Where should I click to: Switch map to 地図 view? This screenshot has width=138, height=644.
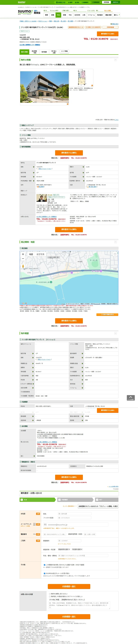click(31, 254)
